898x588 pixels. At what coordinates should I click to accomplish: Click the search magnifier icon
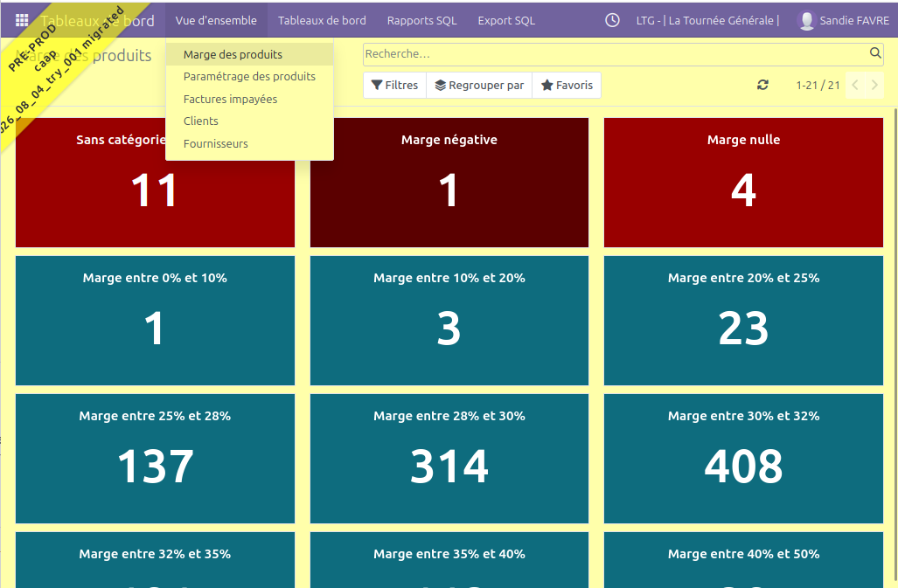click(875, 53)
